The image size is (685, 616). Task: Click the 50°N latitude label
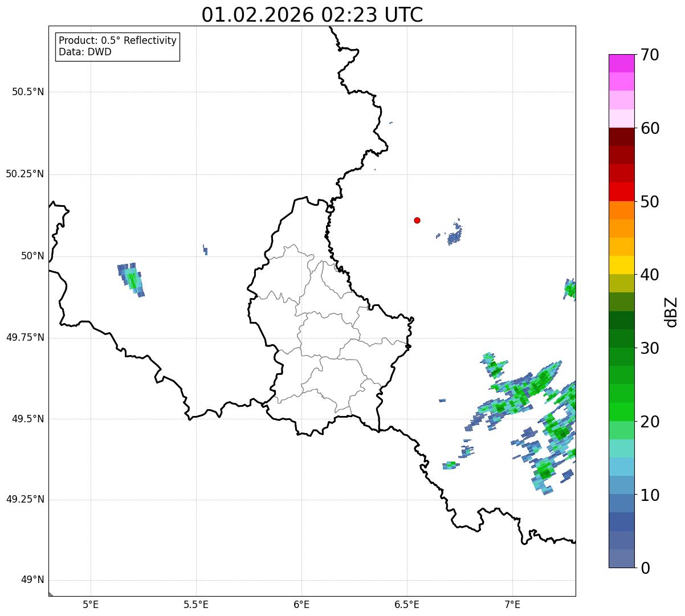point(32,256)
